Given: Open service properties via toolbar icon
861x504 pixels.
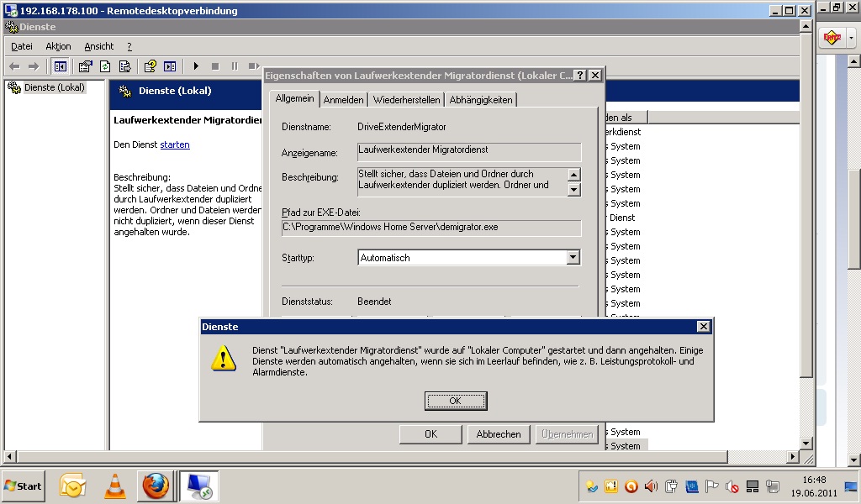Looking at the screenshot, I should point(85,66).
